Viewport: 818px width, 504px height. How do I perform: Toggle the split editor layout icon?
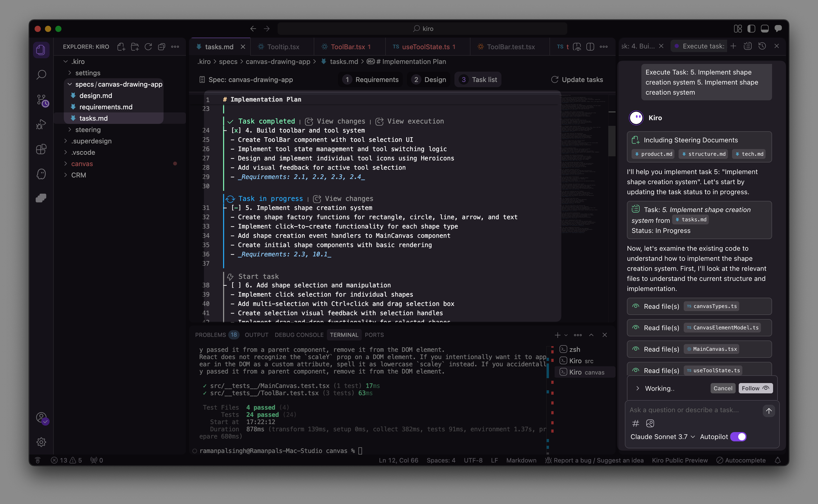point(590,47)
